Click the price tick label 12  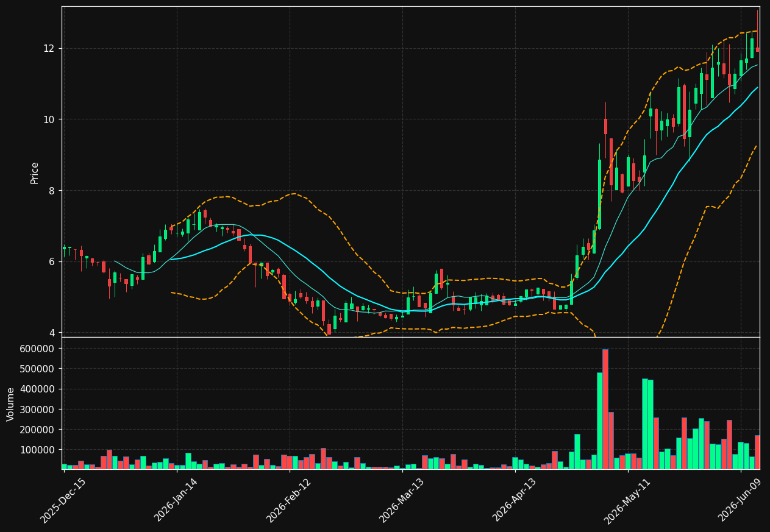click(49, 48)
